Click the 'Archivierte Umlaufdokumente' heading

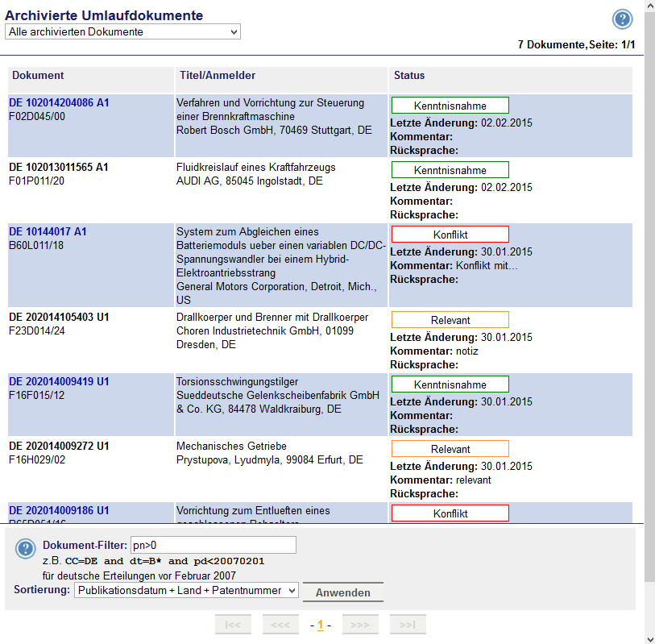[x=104, y=15]
